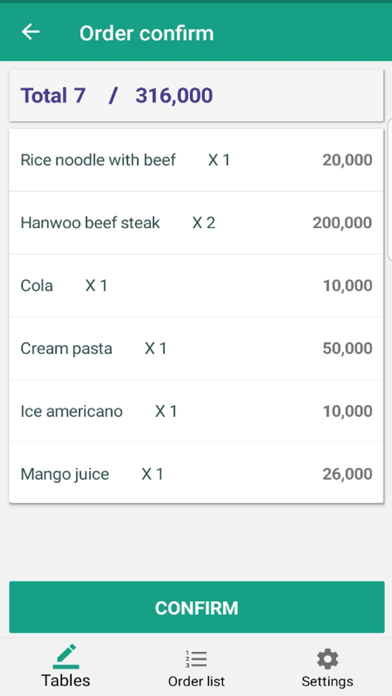The image size is (392, 696).
Task: Open the Tables tab label
Action: [x=66, y=680]
